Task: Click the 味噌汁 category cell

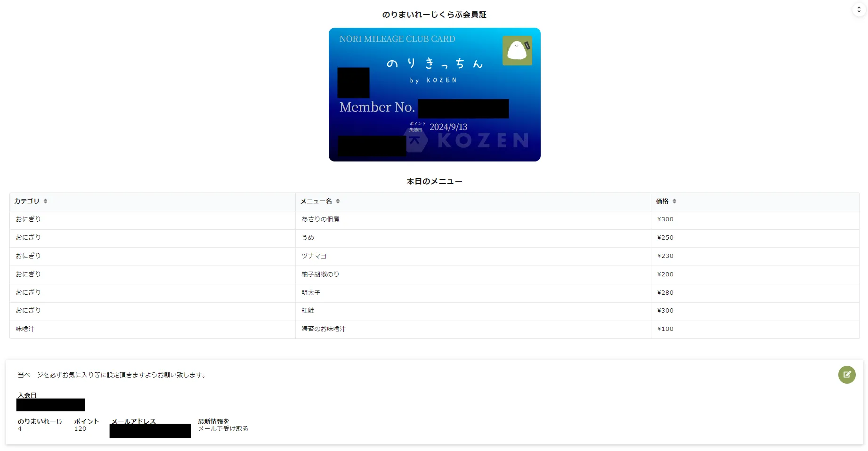Action: [25, 329]
